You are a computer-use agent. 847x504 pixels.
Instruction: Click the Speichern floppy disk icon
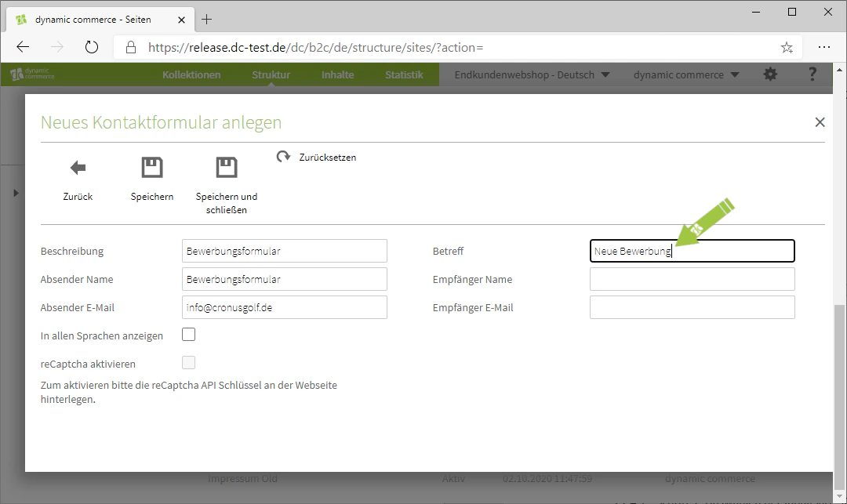pyautogui.click(x=152, y=167)
